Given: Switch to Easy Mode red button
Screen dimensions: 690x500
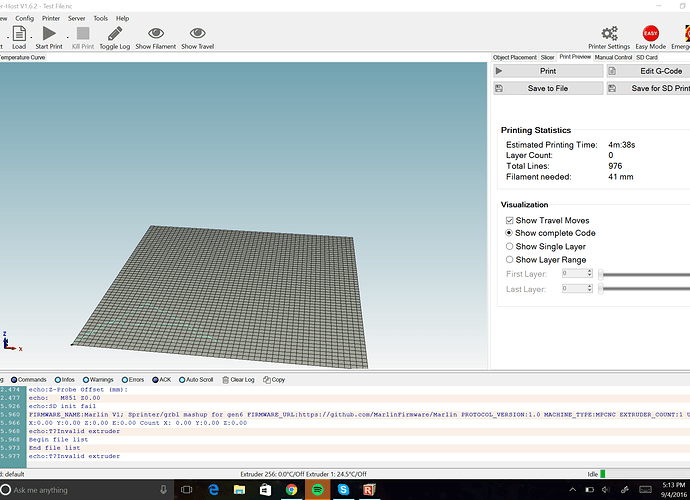Looking at the screenshot, I should [650, 33].
